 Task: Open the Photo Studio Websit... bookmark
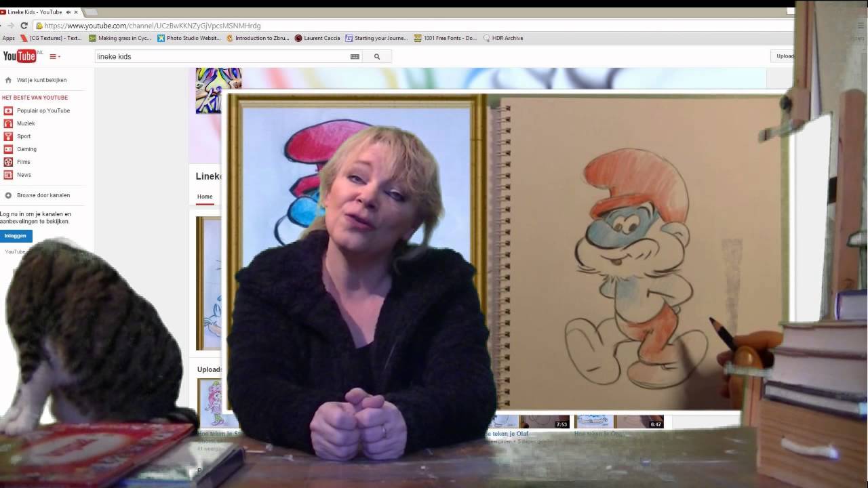[189, 38]
